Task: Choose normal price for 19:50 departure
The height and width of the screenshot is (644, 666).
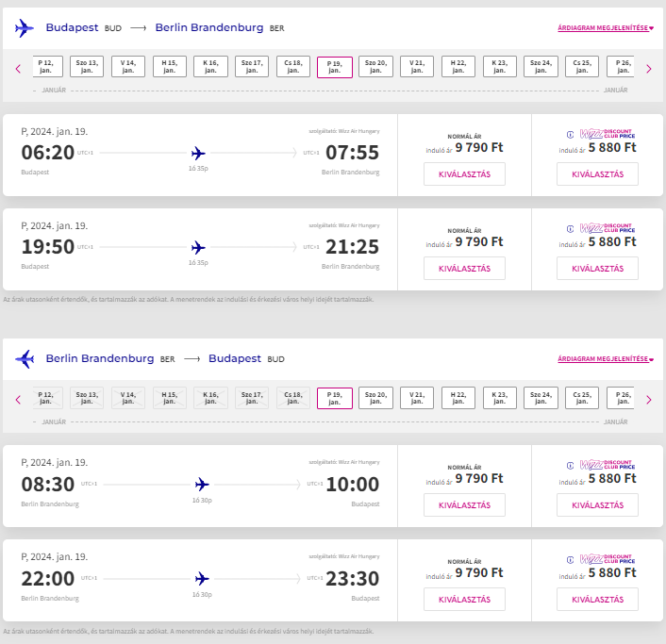Action: coord(464,269)
